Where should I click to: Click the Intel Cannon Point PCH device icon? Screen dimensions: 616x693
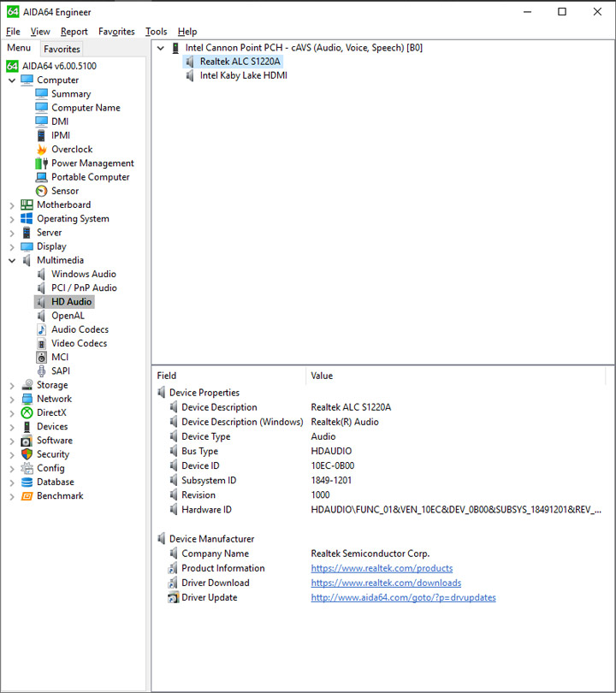(x=175, y=48)
